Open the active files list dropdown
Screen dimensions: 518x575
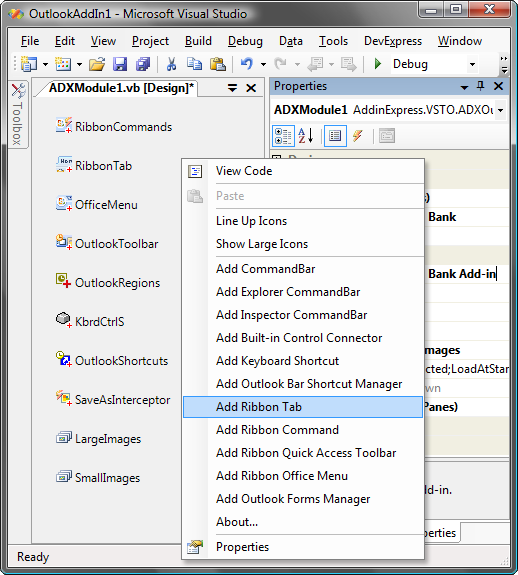232,88
